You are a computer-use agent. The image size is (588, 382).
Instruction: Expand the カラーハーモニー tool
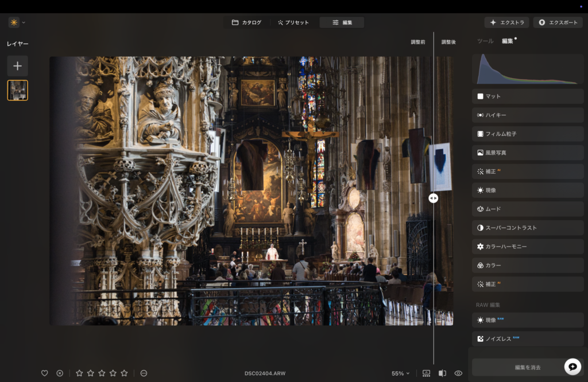click(x=528, y=247)
